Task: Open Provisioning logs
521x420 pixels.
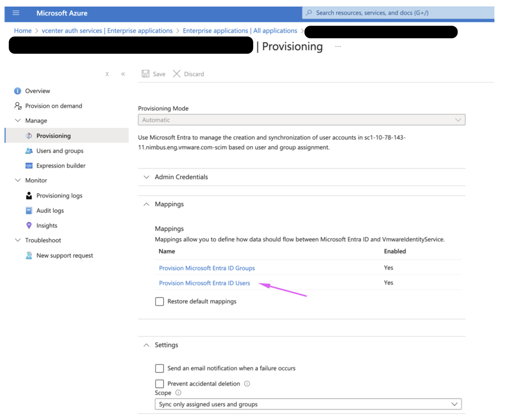Action: point(59,196)
